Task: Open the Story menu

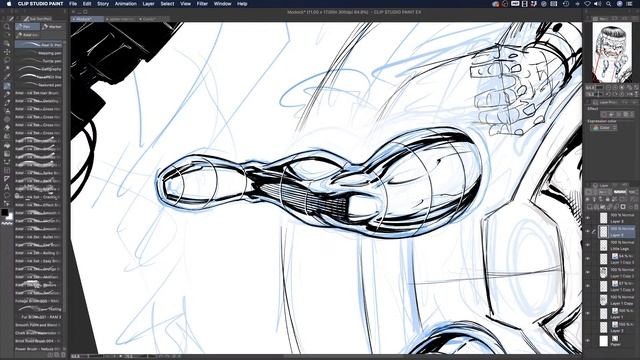Action: [x=103, y=4]
